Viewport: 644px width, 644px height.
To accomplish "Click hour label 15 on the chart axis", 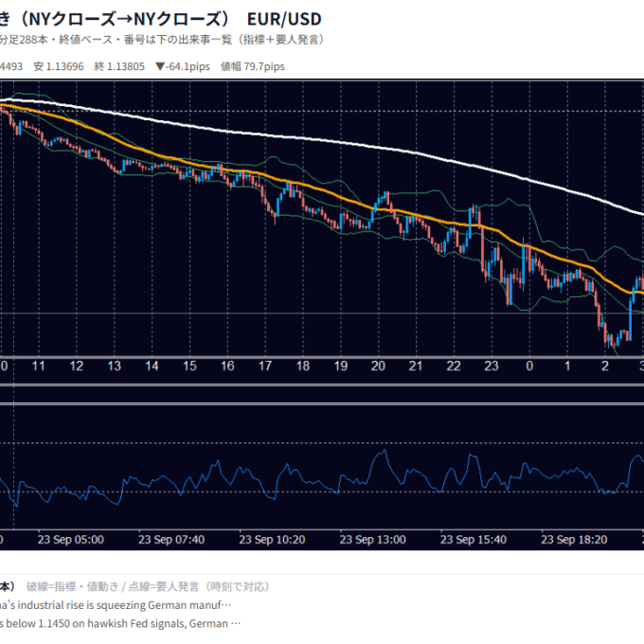I will 189,366.
